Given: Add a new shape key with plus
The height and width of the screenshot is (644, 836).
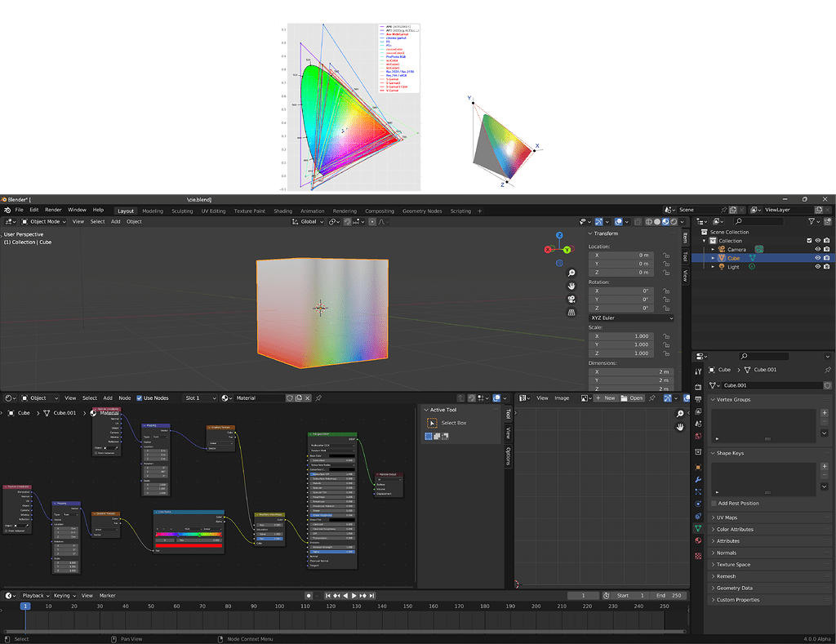Looking at the screenshot, I should point(825,467).
